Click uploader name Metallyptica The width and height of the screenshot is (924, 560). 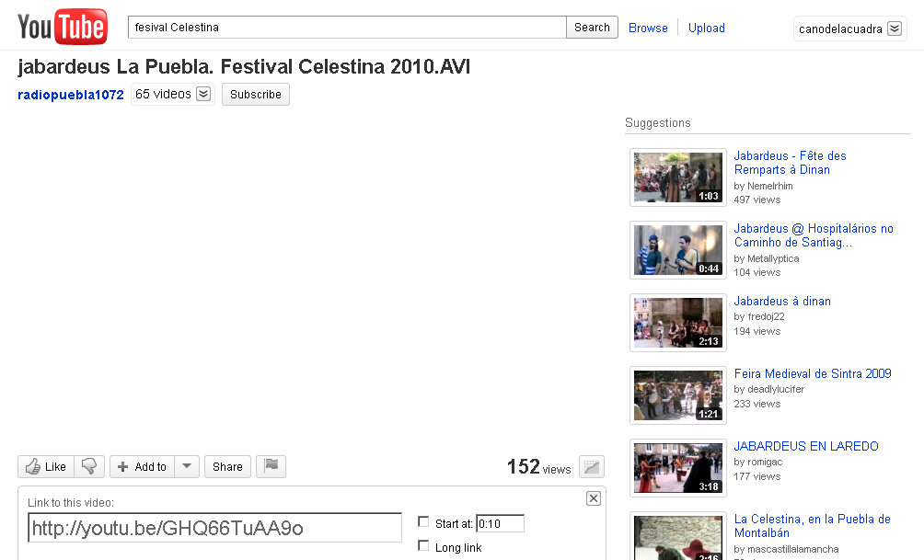(773, 258)
